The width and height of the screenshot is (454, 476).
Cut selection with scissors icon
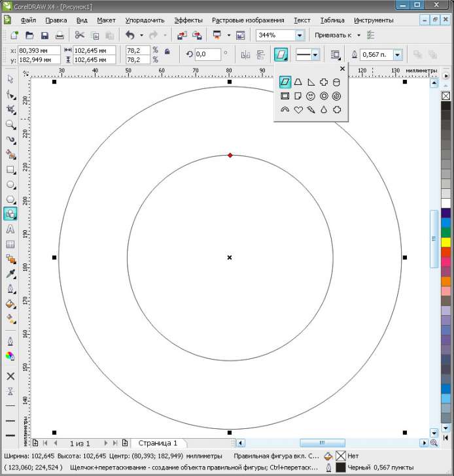80,35
